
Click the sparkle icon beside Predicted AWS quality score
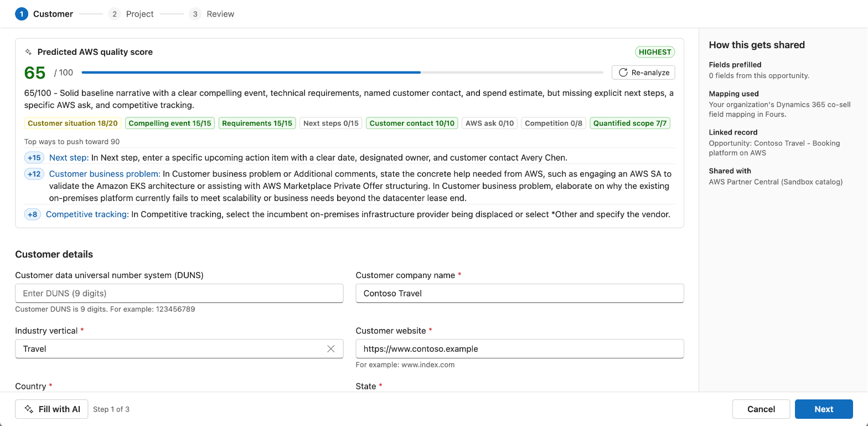click(x=28, y=52)
